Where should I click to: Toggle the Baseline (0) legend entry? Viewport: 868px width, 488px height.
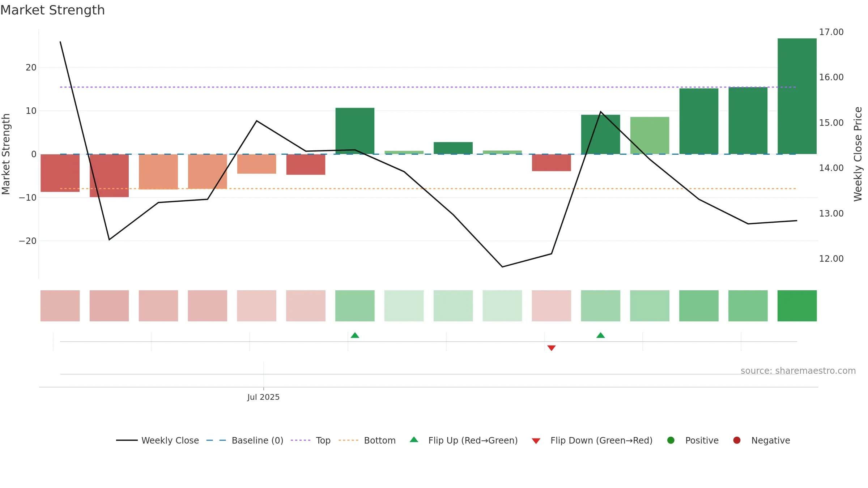[245, 440]
